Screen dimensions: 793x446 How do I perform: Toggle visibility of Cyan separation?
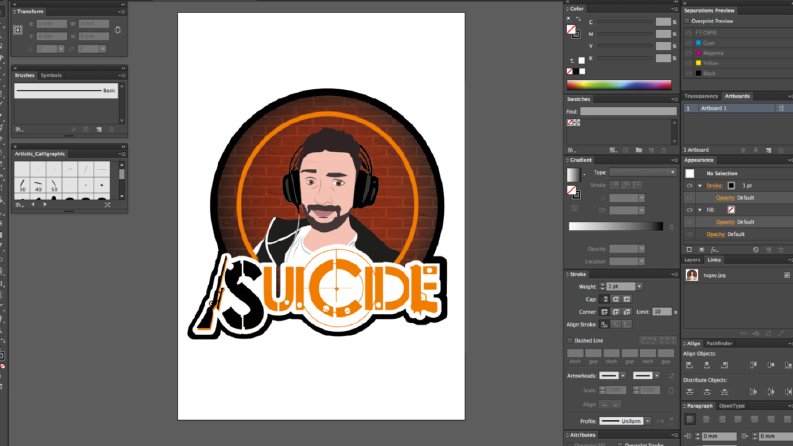(688, 43)
